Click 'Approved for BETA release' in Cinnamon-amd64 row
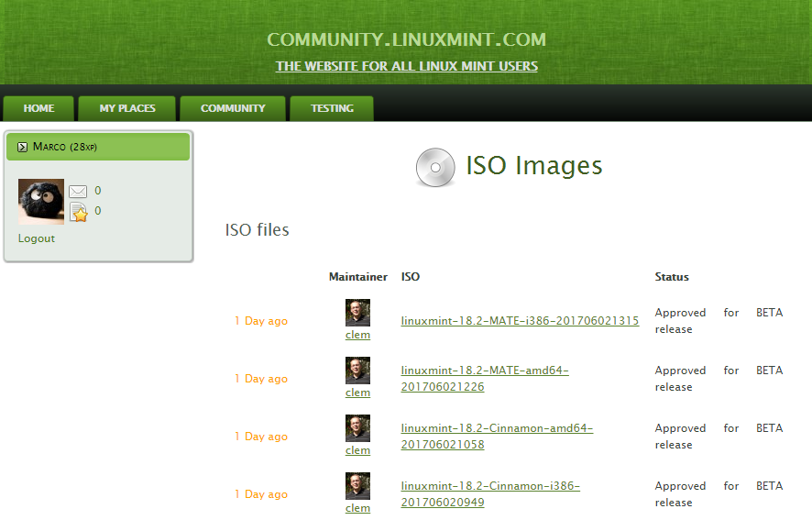812x520 pixels. 719,437
